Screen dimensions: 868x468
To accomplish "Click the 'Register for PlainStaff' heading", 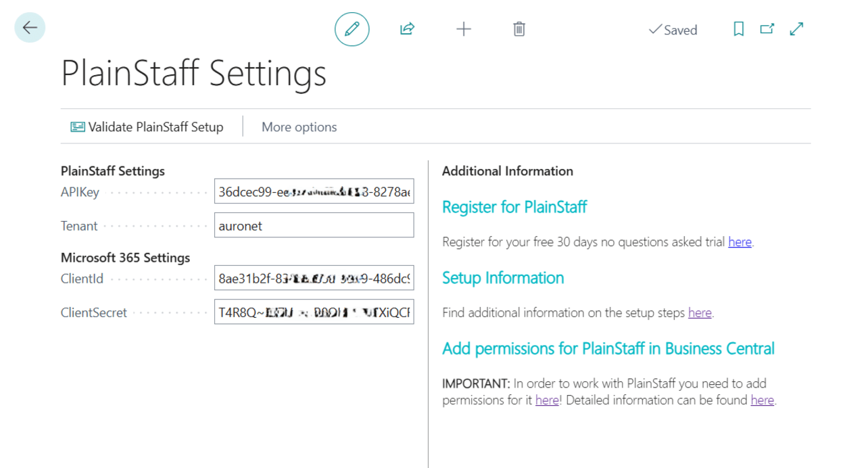I will 514,207.
